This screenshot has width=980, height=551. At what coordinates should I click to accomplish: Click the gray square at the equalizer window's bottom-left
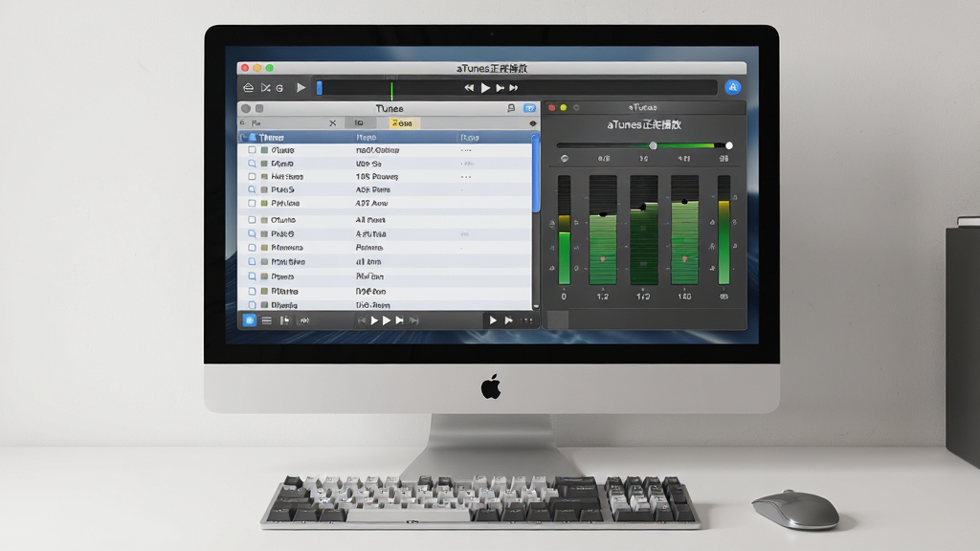(x=558, y=320)
